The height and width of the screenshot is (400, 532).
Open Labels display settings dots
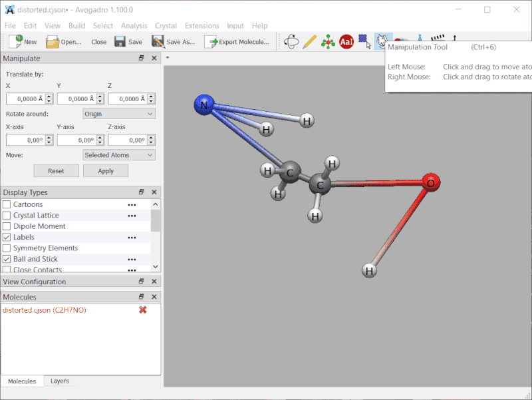(132, 238)
